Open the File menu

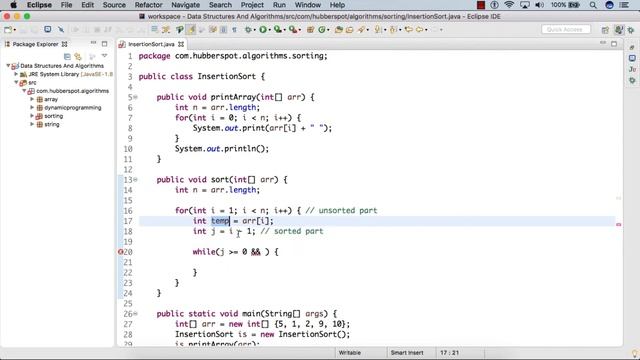(x=66, y=5)
